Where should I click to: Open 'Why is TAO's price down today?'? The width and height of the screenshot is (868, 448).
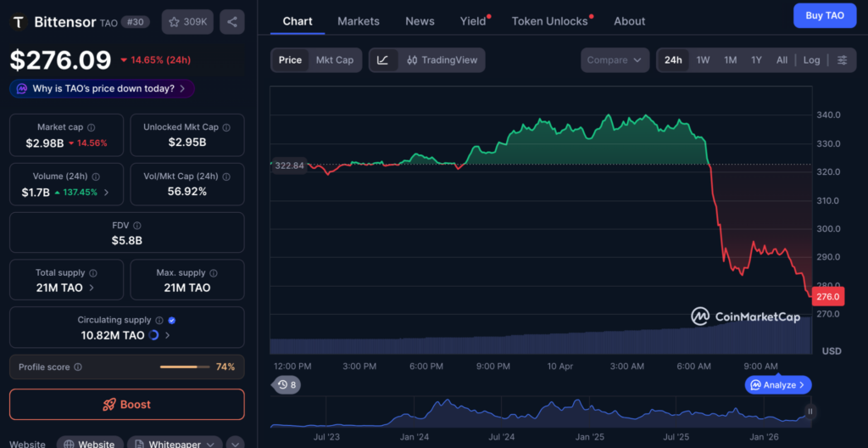tap(103, 88)
